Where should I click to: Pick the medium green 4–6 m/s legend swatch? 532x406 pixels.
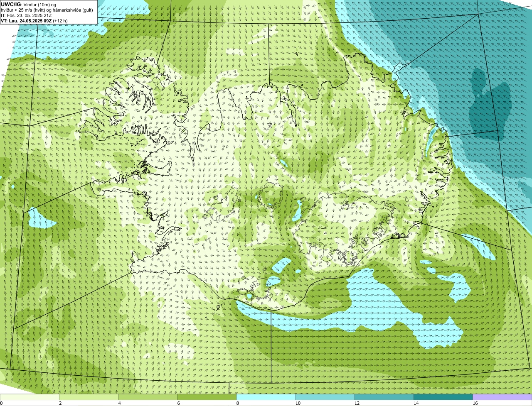[148, 397]
